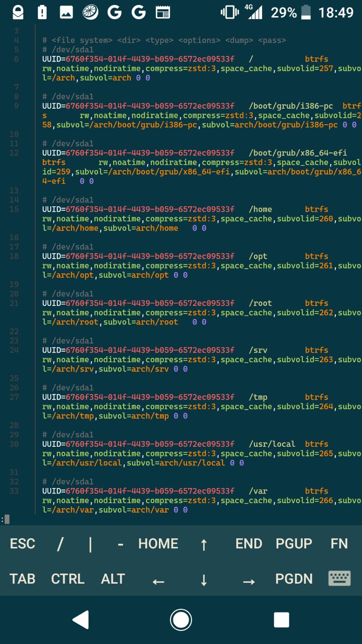Toggle the CTRL modifier key
The height and width of the screenshot is (644, 362).
[x=68, y=579]
